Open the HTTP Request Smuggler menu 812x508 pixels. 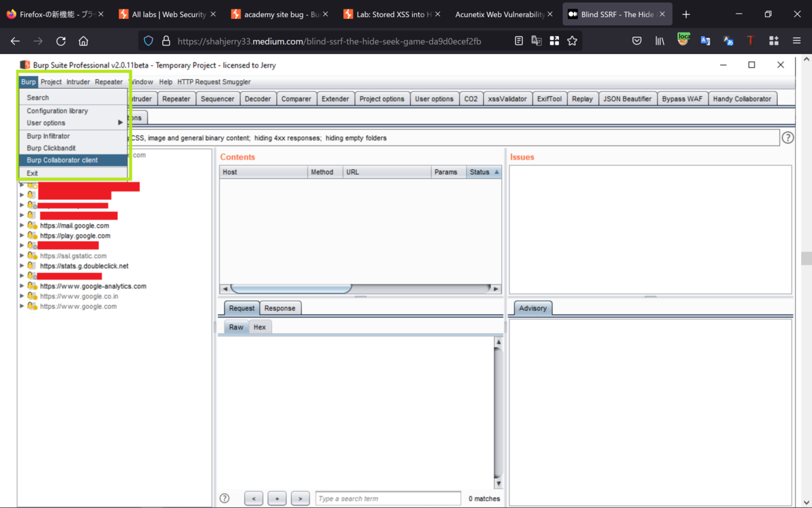214,82
